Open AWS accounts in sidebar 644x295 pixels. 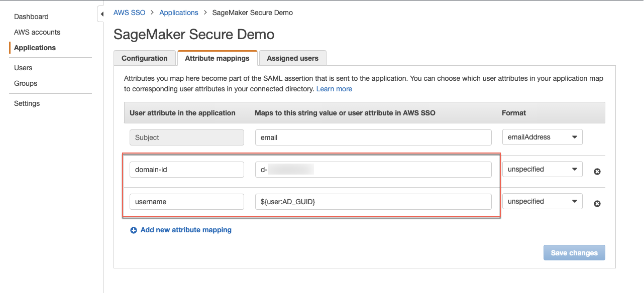coord(37,32)
